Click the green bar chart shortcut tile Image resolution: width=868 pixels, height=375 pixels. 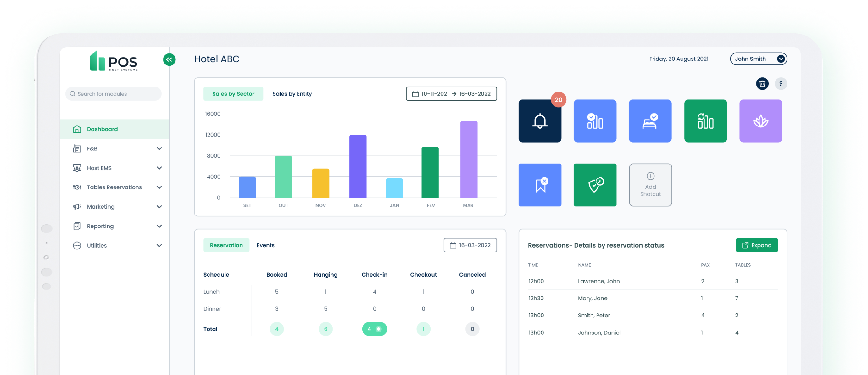tap(705, 121)
